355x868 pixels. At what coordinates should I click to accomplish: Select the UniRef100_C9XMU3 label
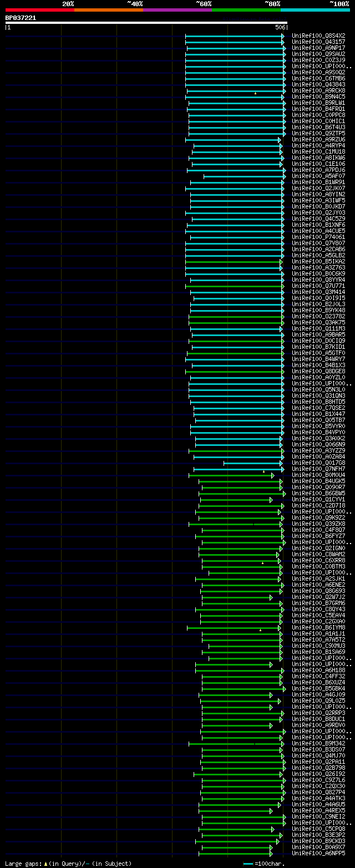(x=318, y=646)
